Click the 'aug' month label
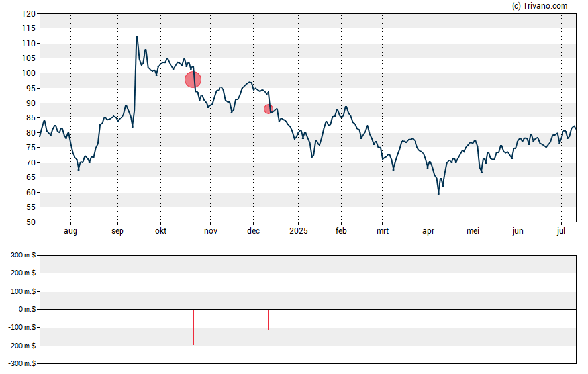The width and height of the screenshot is (588, 374). tap(70, 231)
